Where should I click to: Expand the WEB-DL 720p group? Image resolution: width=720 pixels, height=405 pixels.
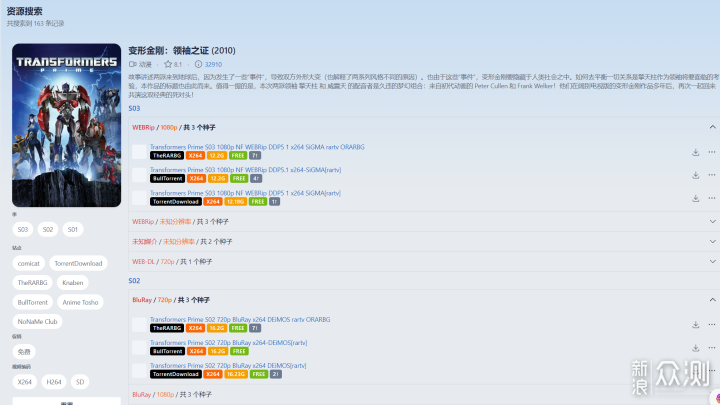tap(712, 262)
